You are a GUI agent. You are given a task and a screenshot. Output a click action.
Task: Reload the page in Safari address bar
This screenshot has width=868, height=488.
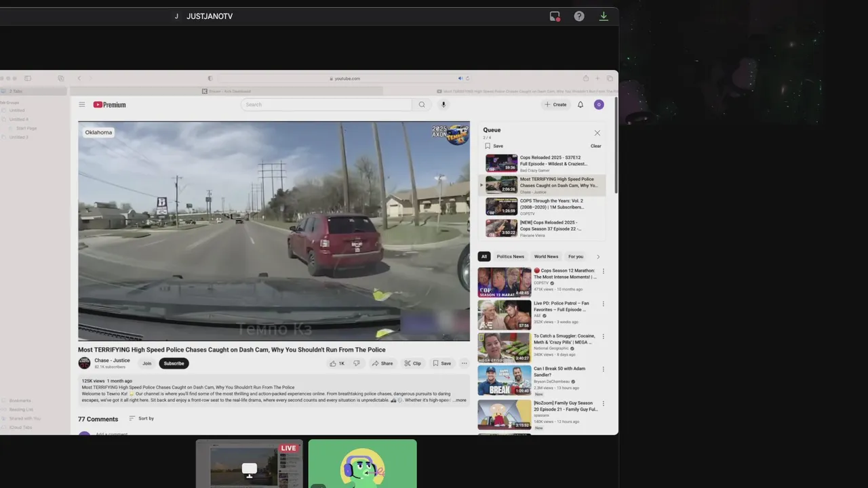(467, 79)
